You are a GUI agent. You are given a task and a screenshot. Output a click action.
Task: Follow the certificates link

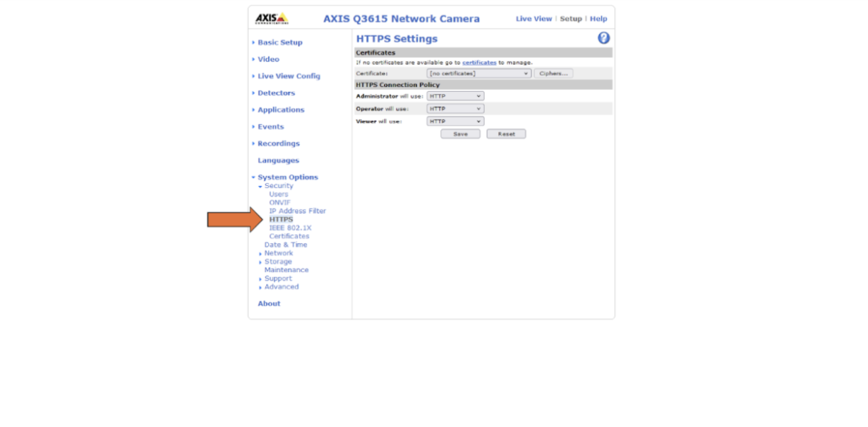pos(479,63)
